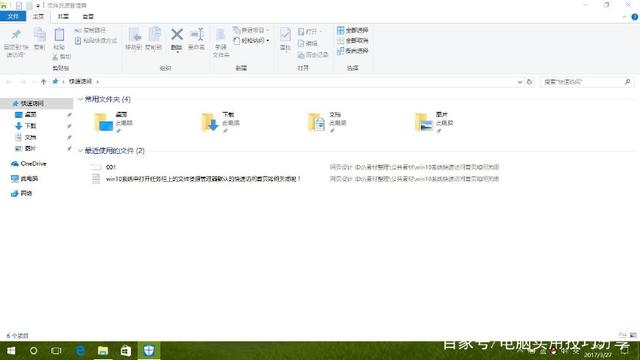Open the Windows Start menu

pos(11,351)
